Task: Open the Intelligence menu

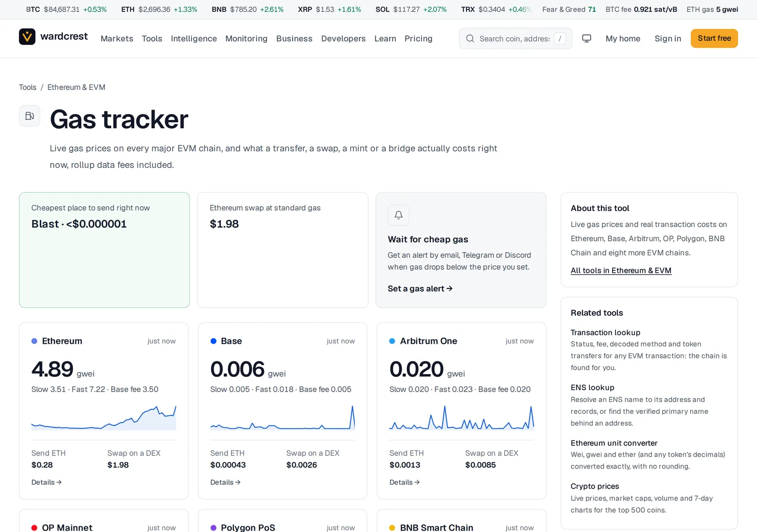Action: 194,38
